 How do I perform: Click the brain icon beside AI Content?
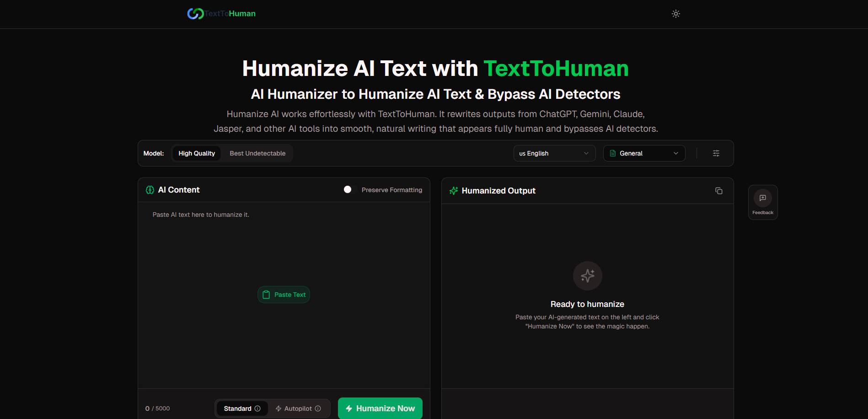[150, 189]
